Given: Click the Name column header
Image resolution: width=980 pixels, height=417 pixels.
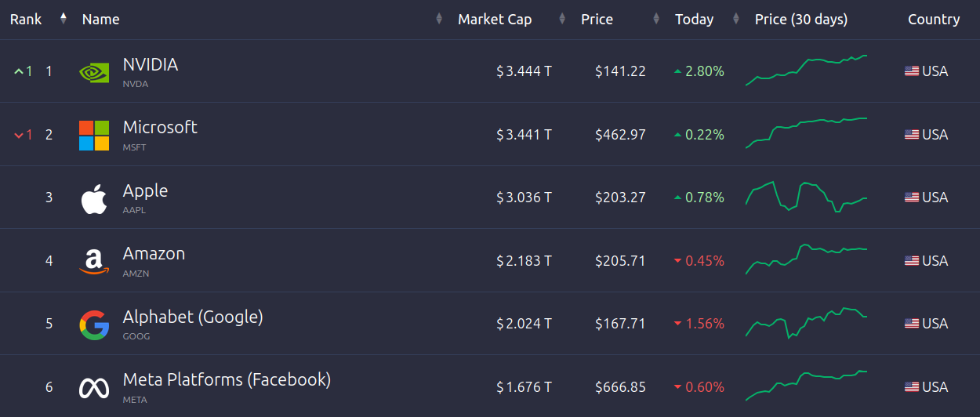Looking at the screenshot, I should point(100,19).
